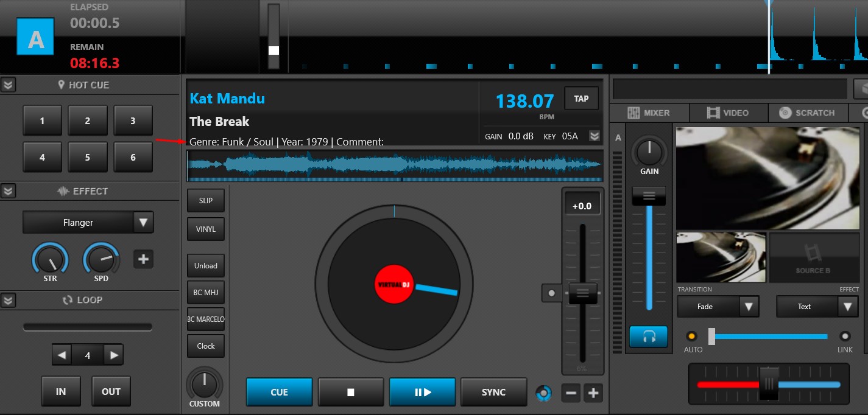The height and width of the screenshot is (415, 868).
Task: Click the effect plus button
Action: (143, 259)
